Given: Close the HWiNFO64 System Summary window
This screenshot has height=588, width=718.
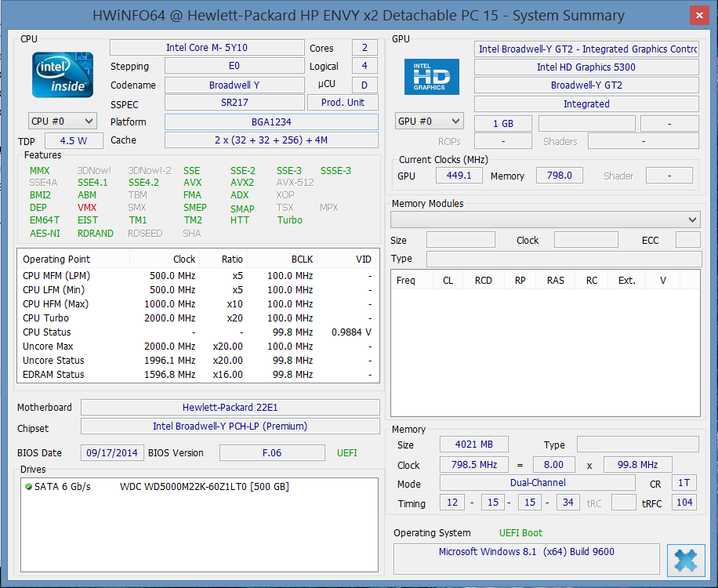Looking at the screenshot, I should (x=699, y=16).
